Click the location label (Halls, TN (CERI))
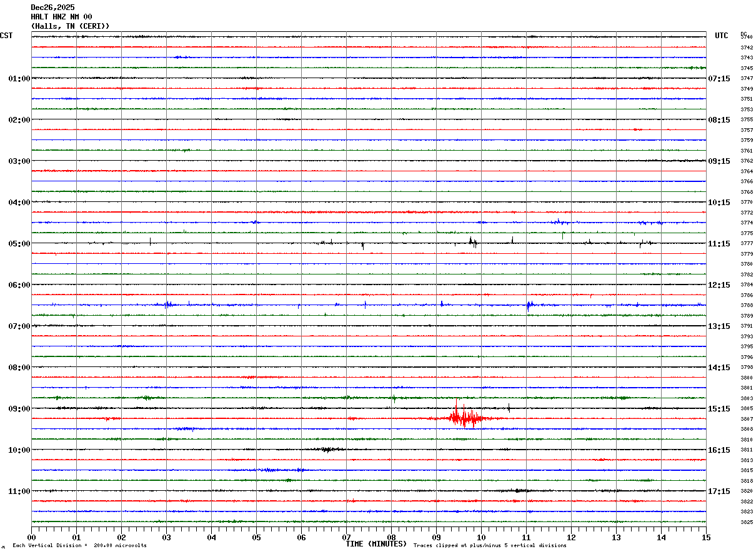 pos(70,26)
